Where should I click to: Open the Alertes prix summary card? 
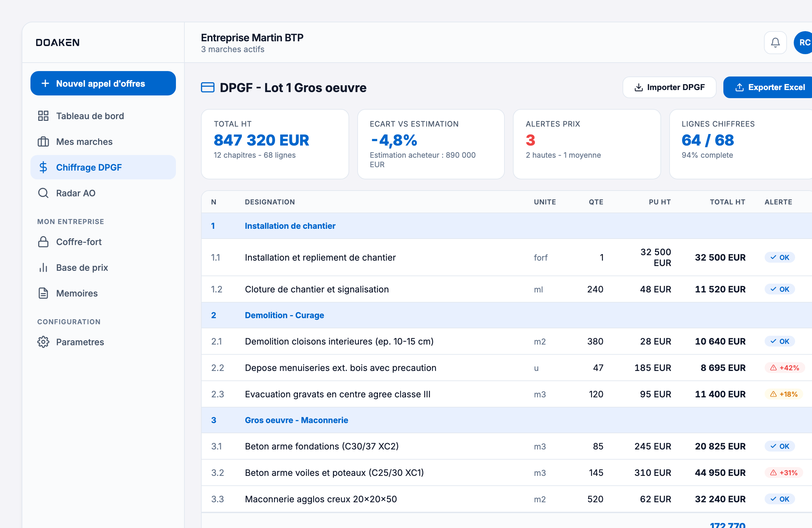pos(586,144)
